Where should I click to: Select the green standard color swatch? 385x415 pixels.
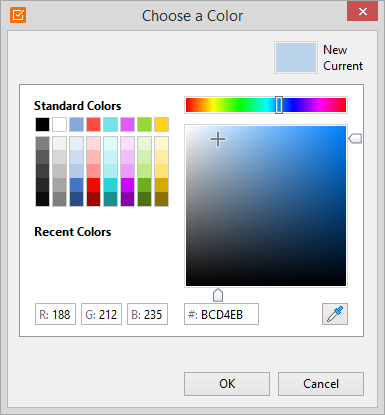(144, 124)
